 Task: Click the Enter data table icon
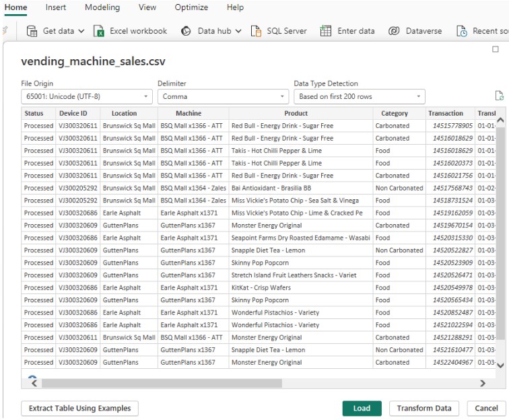(x=325, y=31)
